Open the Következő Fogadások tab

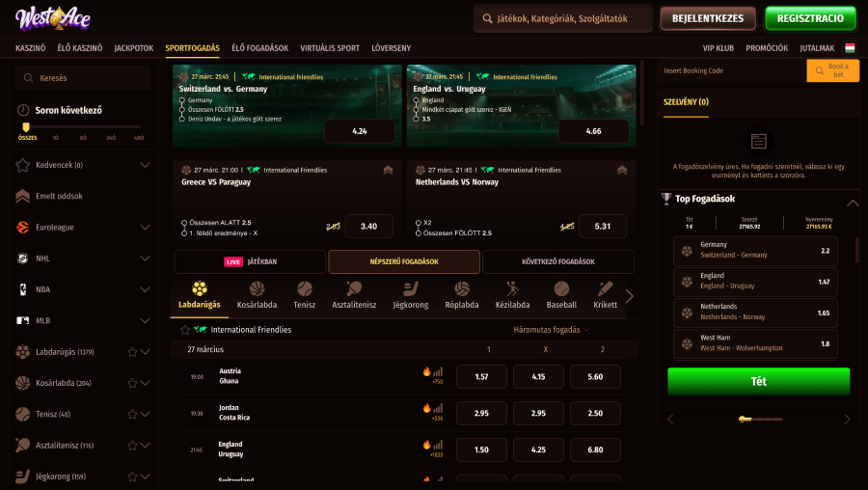(x=558, y=262)
